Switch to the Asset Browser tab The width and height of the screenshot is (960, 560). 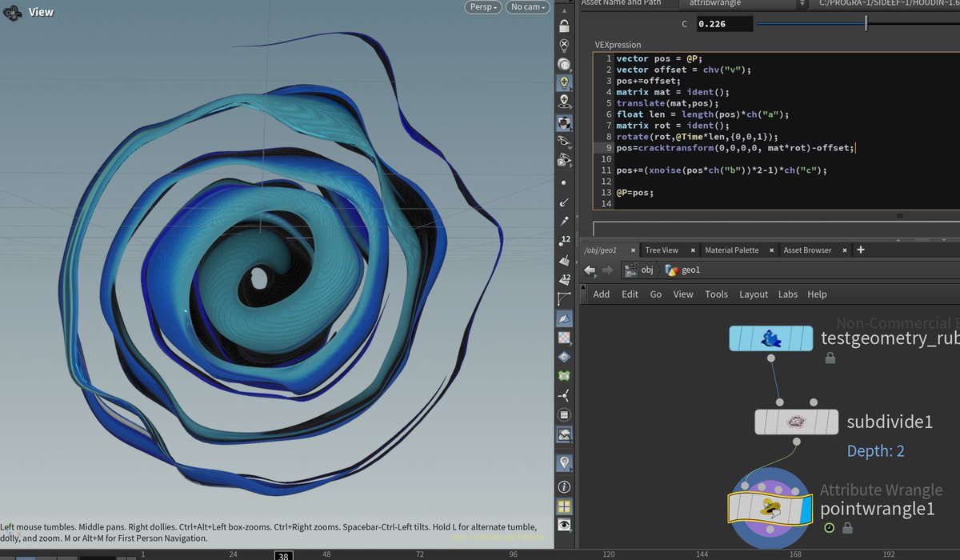click(807, 250)
